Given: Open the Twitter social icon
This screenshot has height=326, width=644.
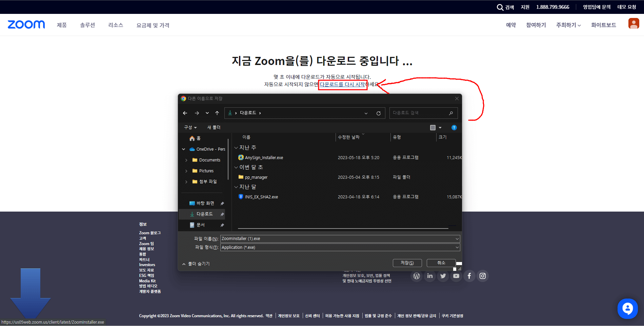Looking at the screenshot, I should coord(443,276).
